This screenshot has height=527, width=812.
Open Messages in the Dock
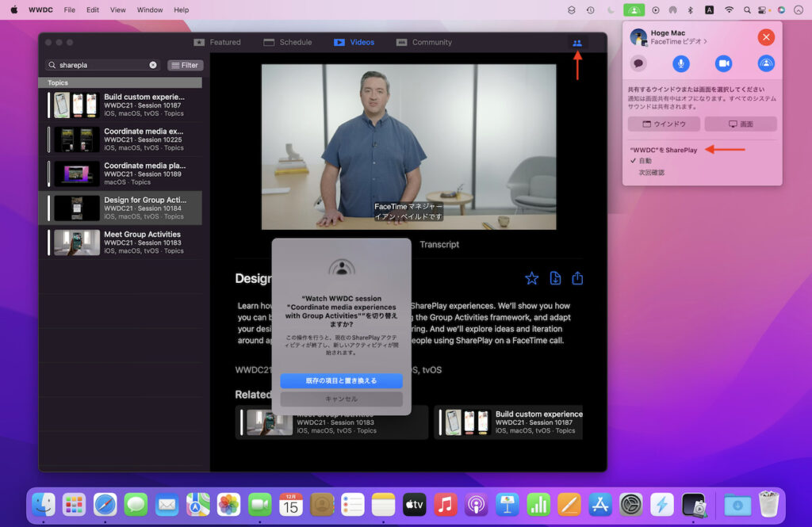pos(136,505)
